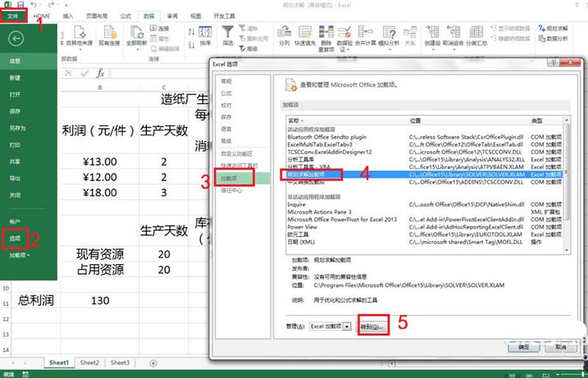Click 显示明细数据 in the ribbon
Screen dimensions: 588x378
[x=510, y=28]
